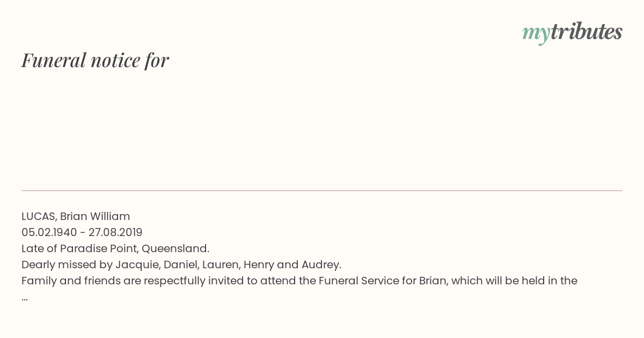The width and height of the screenshot is (644, 338).
Task: Click the death date 27.08.2019
Action: click(115, 232)
